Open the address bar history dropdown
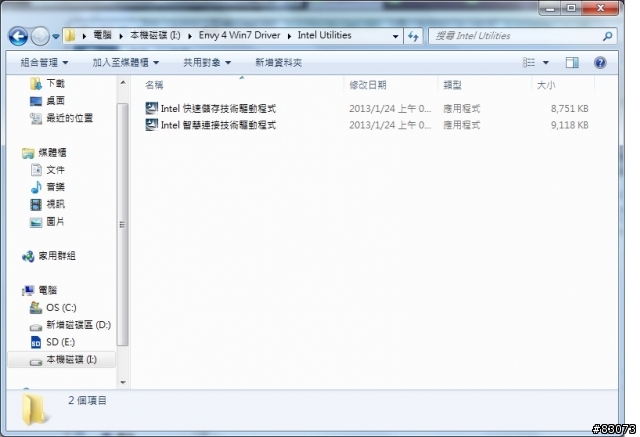The height and width of the screenshot is (437, 640). pyautogui.click(x=395, y=36)
